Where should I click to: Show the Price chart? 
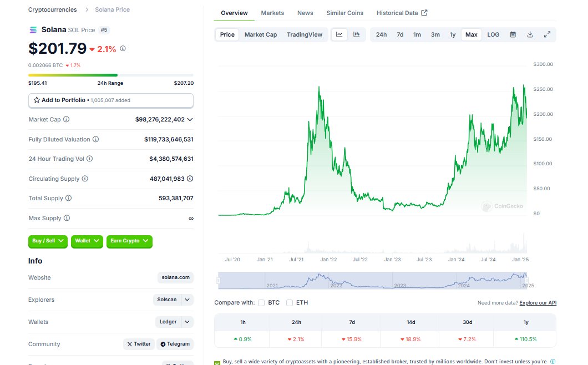pyautogui.click(x=227, y=34)
